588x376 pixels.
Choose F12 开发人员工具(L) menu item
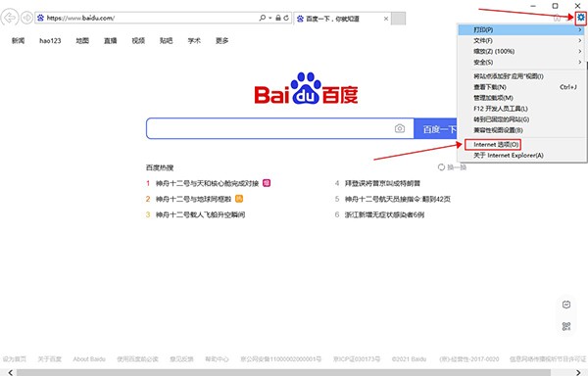tap(521, 109)
